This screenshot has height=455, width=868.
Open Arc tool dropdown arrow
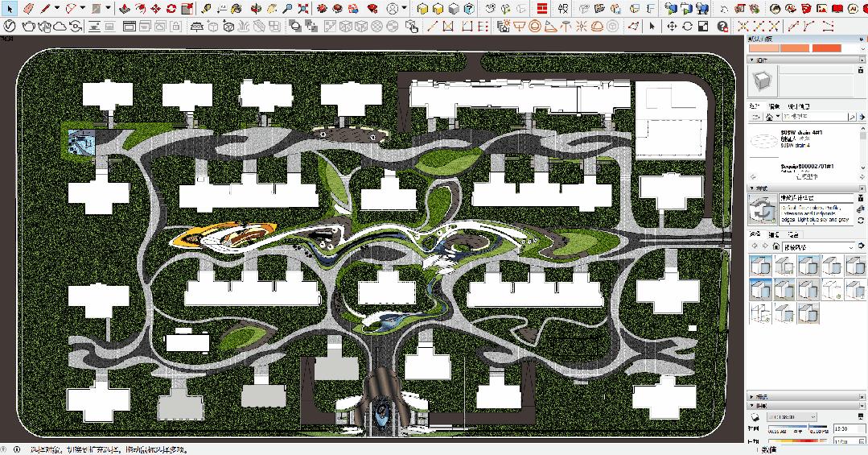(83, 8)
